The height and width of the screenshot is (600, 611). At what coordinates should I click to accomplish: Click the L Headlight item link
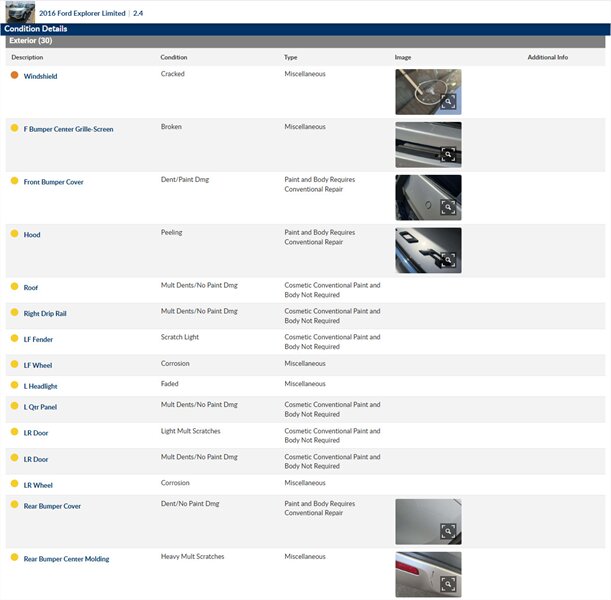point(40,386)
